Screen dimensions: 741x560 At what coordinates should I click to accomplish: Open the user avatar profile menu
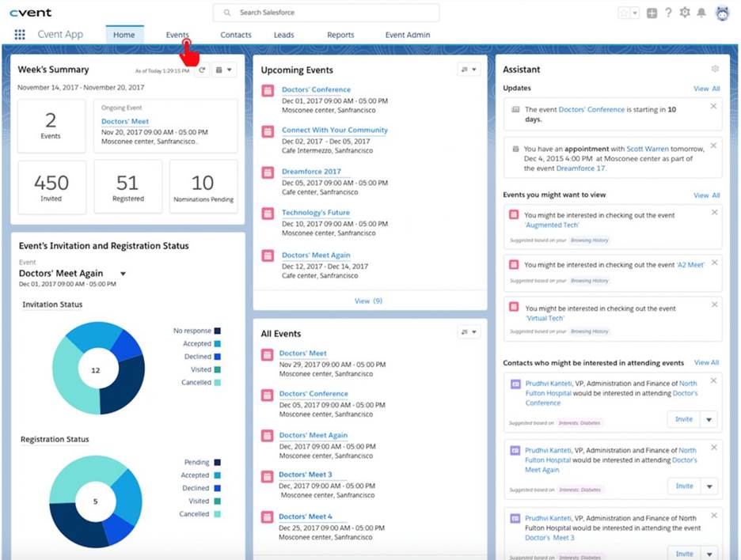click(x=723, y=13)
